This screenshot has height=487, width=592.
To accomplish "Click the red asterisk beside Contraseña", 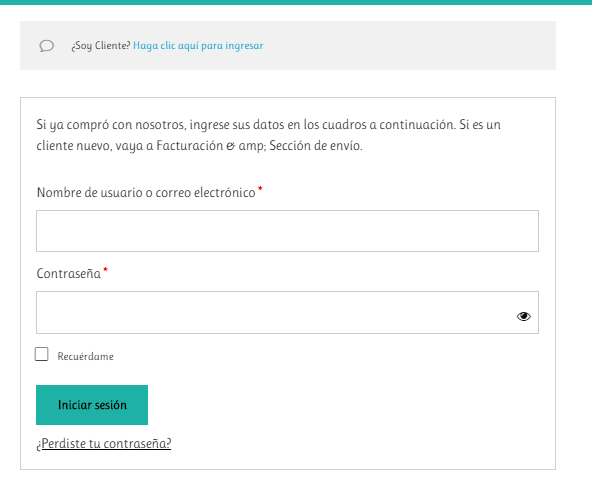I will click(x=105, y=269).
